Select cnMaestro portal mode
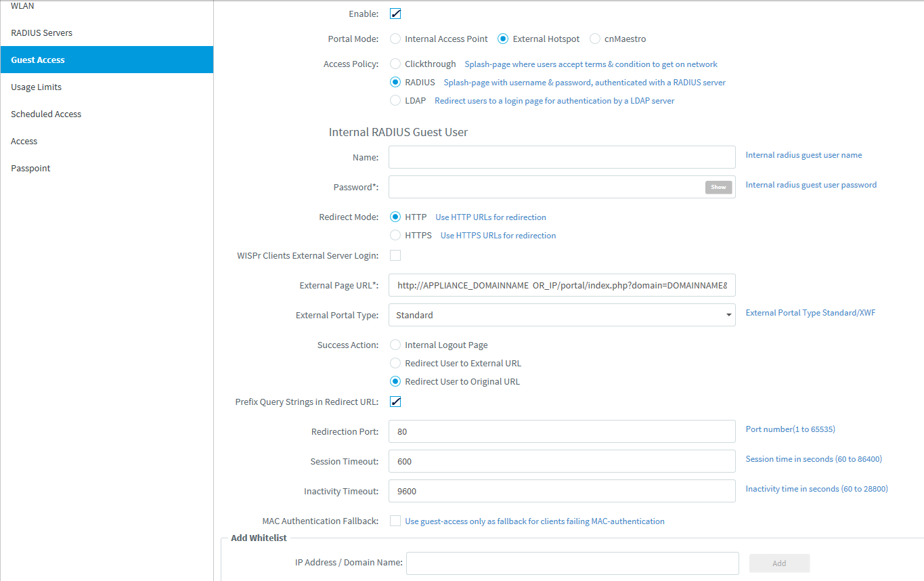Image resolution: width=924 pixels, height=581 pixels. (x=595, y=39)
